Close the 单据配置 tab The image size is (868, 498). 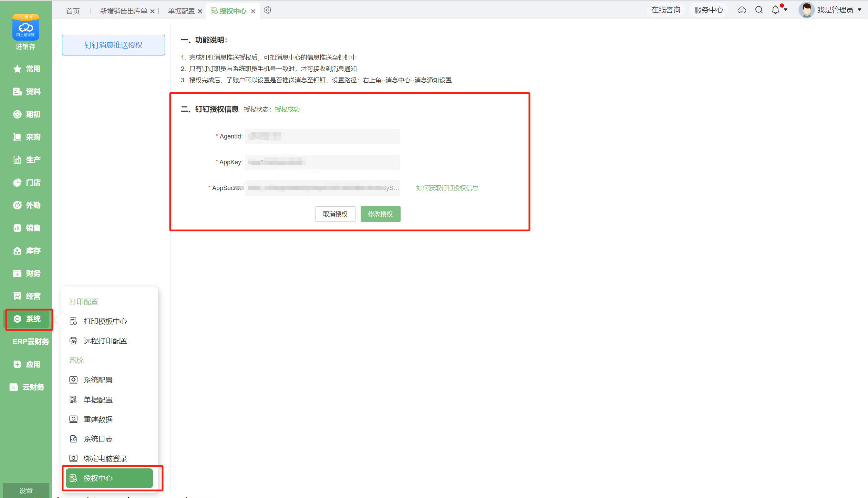[x=200, y=11]
